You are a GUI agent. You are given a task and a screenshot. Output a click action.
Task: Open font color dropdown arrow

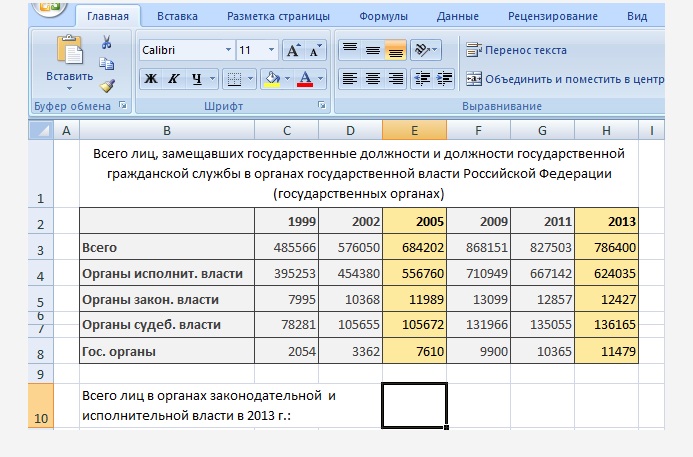tap(320, 79)
